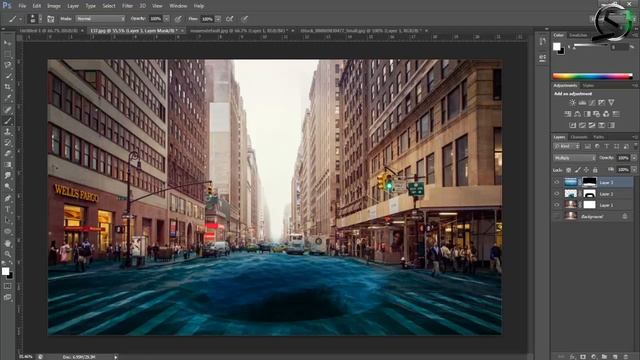Hide Layer 1 visibility eye
The height and width of the screenshot is (360, 640).
tap(557, 204)
